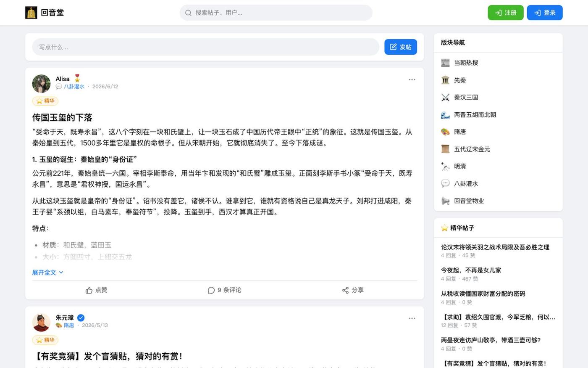
Task: Click the date 2026/6/12 on Alisa's post
Action: [x=105, y=86]
